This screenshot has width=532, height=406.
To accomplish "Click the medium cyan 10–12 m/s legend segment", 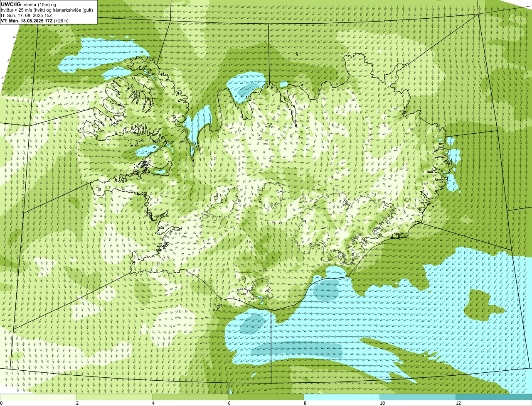I will click(418, 397).
